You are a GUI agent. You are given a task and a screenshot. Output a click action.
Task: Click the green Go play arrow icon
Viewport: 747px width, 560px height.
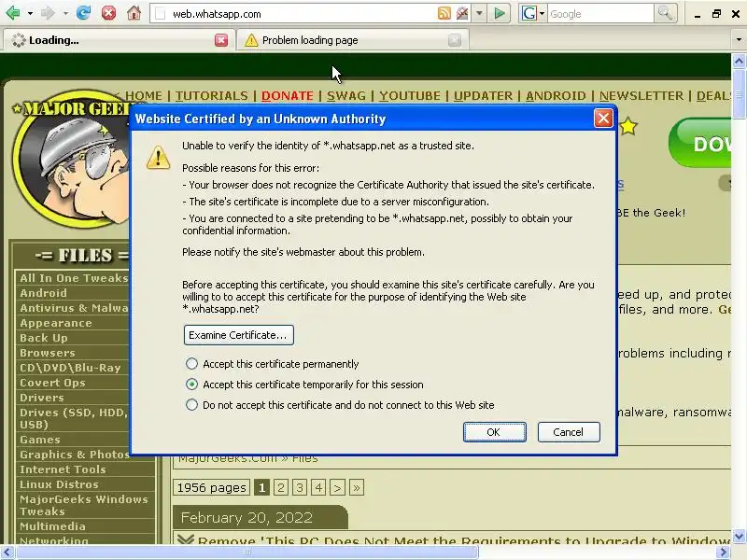[x=500, y=13]
